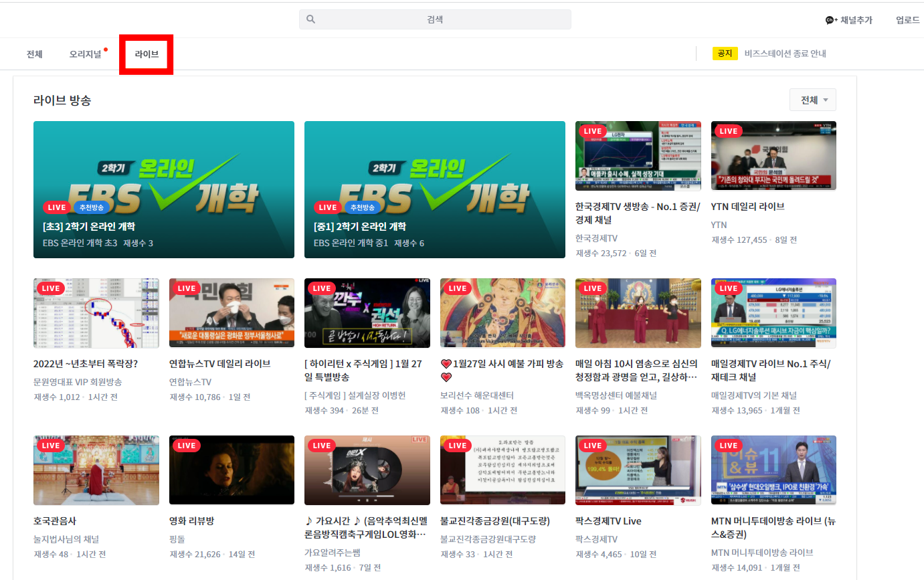Image resolution: width=924 pixels, height=580 pixels.
Task: Click LIVE badge on 중1 banner
Action: (328, 207)
